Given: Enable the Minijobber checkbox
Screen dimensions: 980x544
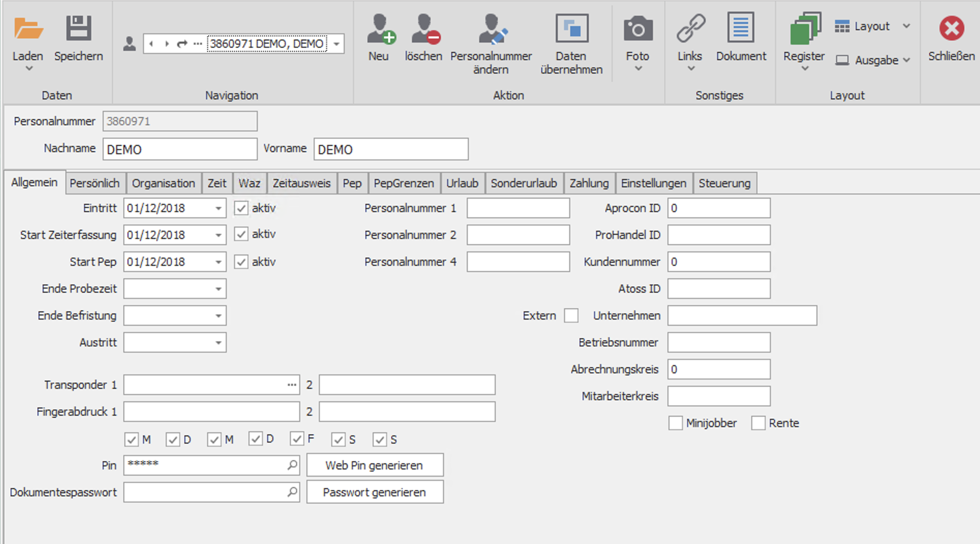Looking at the screenshot, I should [x=675, y=423].
